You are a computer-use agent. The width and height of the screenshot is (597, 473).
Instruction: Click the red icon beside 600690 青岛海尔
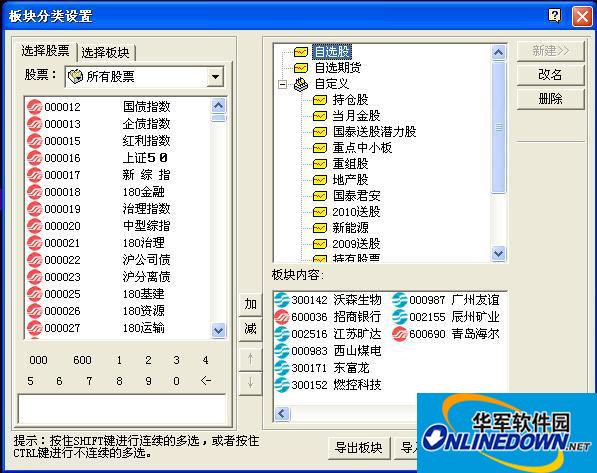click(400, 334)
